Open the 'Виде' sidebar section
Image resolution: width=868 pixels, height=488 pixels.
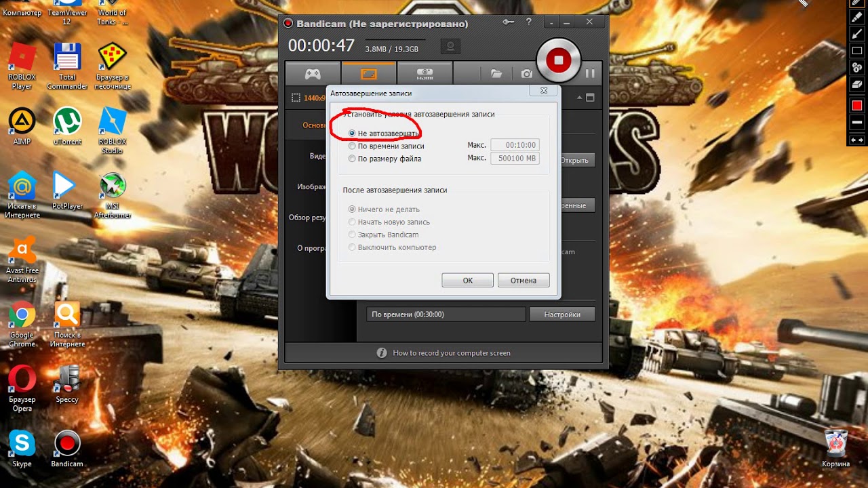[x=317, y=156]
